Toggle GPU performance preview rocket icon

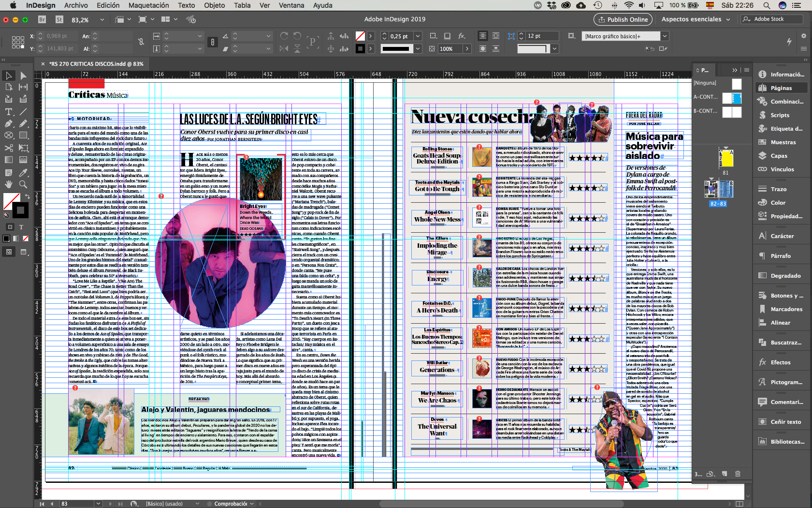[x=191, y=20]
